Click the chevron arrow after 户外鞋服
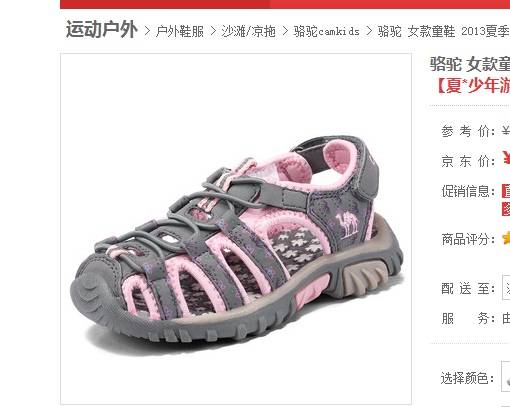The width and height of the screenshot is (510, 407). pos(213,31)
